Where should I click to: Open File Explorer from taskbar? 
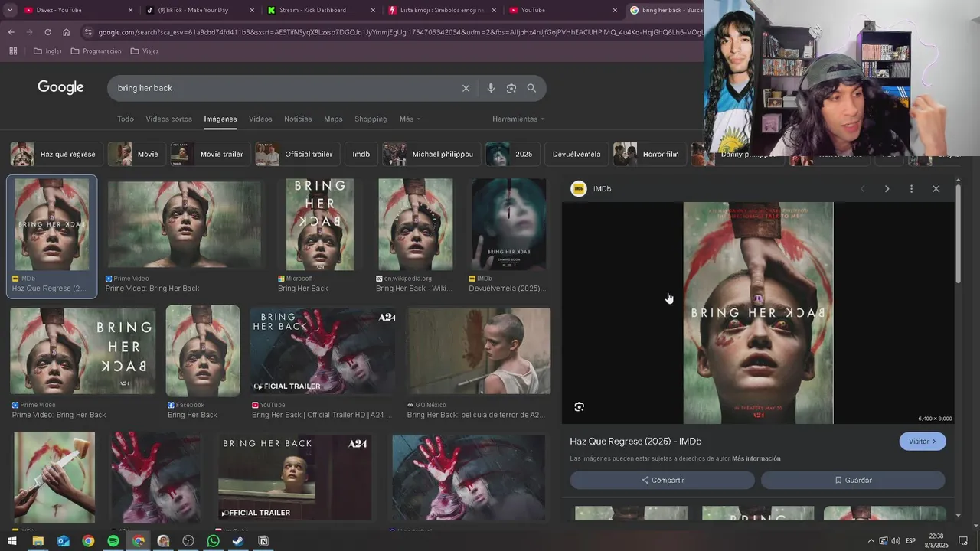(38, 541)
